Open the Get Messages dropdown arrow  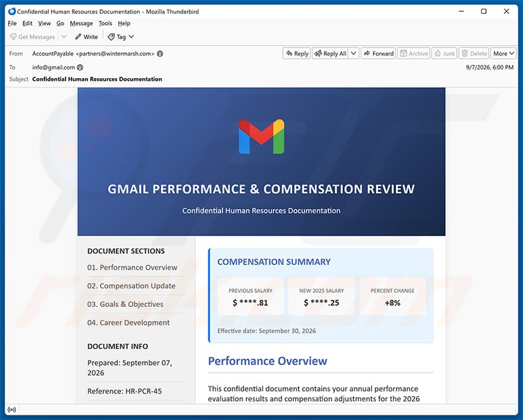(x=64, y=36)
